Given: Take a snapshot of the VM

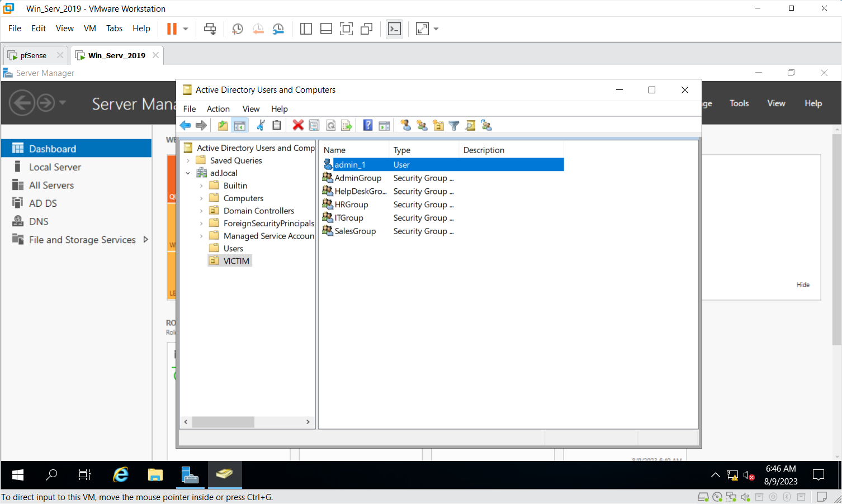Looking at the screenshot, I should [238, 28].
